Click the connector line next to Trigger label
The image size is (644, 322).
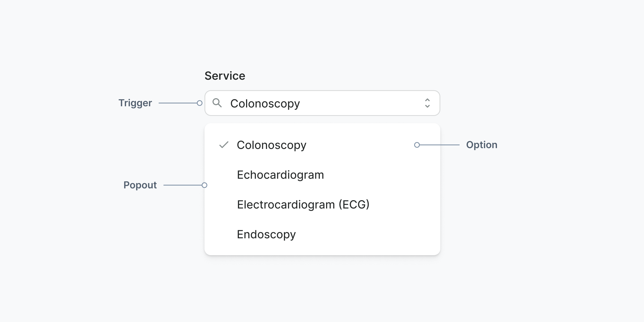[x=178, y=103]
